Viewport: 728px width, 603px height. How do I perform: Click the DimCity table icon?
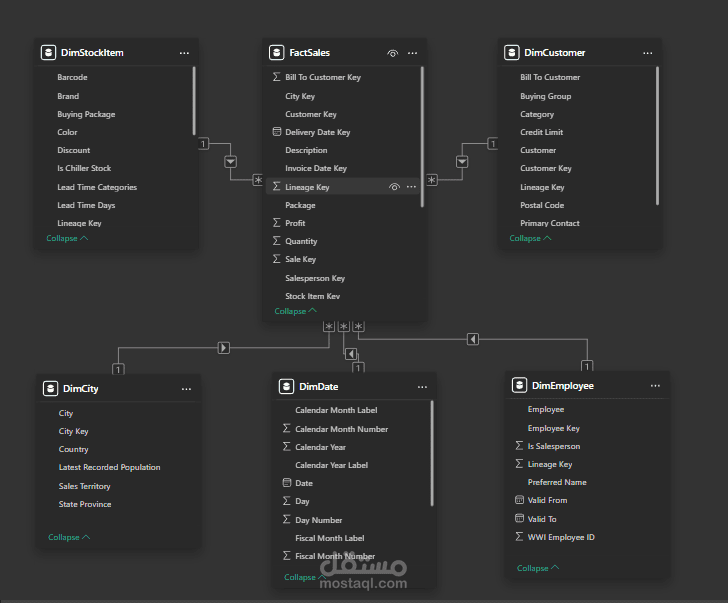click(49, 388)
